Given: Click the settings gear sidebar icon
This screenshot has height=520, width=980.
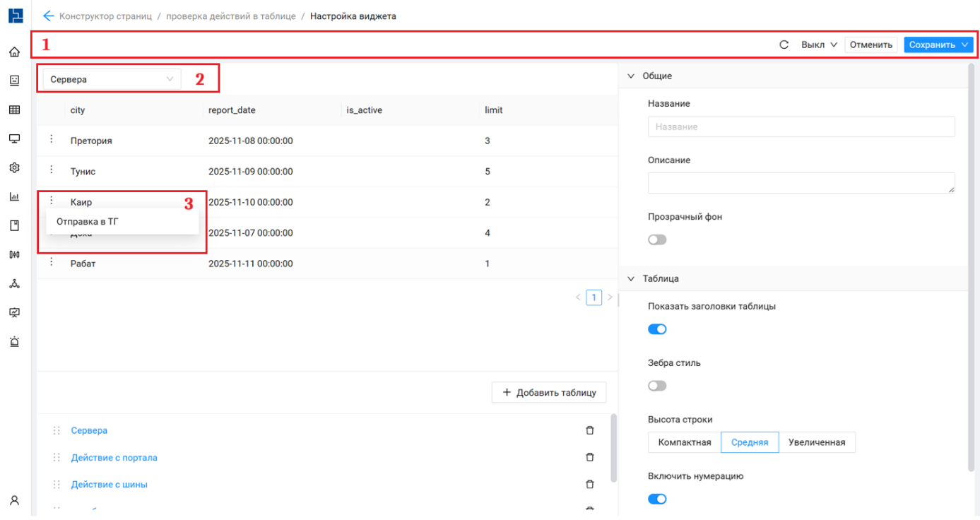Looking at the screenshot, I should coord(14,167).
